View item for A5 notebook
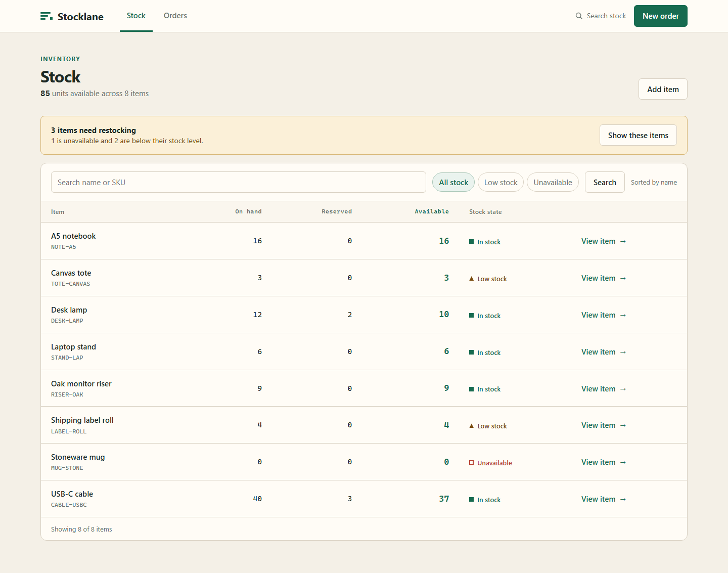This screenshot has width=728, height=573. [x=604, y=241]
